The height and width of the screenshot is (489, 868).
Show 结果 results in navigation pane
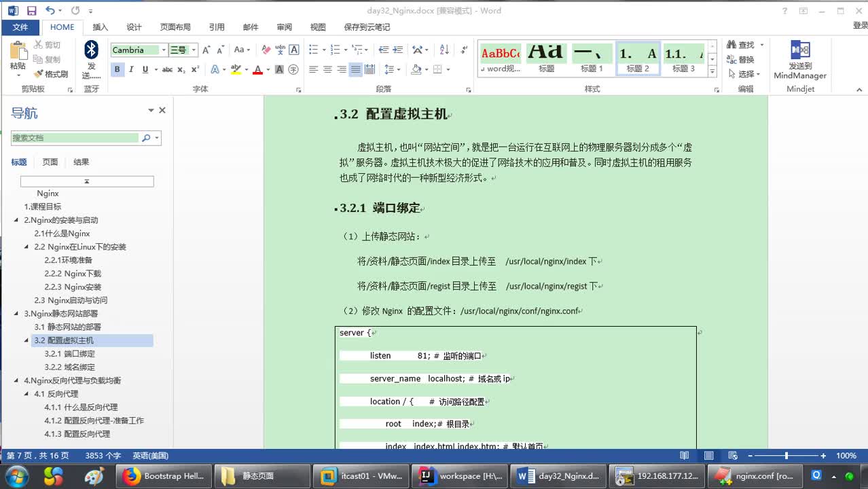pyautogui.click(x=82, y=162)
